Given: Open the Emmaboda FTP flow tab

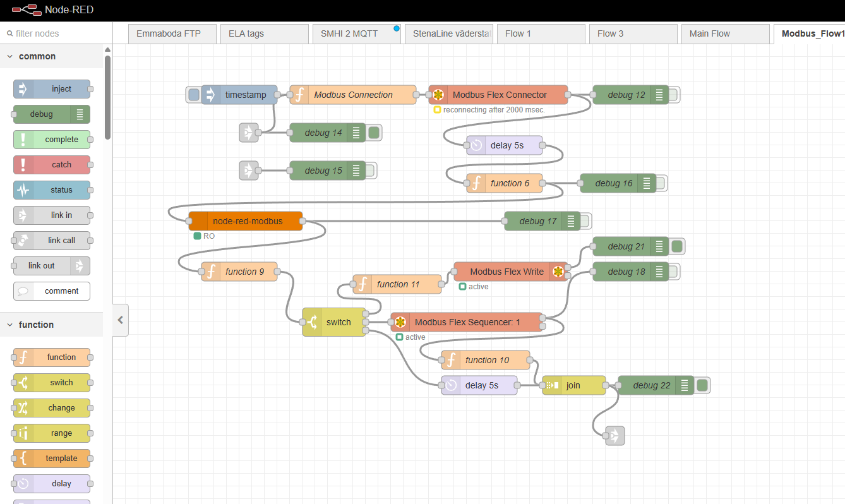Looking at the screenshot, I should tap(172, 33).
